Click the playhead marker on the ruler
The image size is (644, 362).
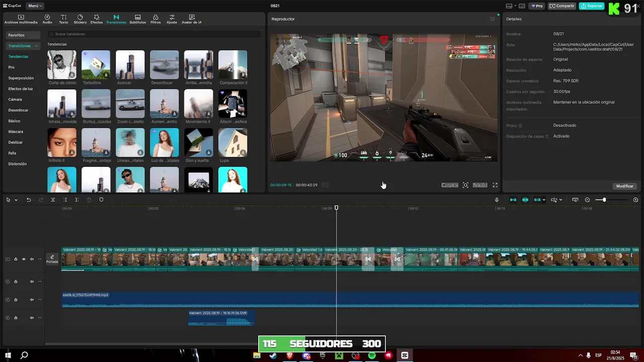(337, 208)
